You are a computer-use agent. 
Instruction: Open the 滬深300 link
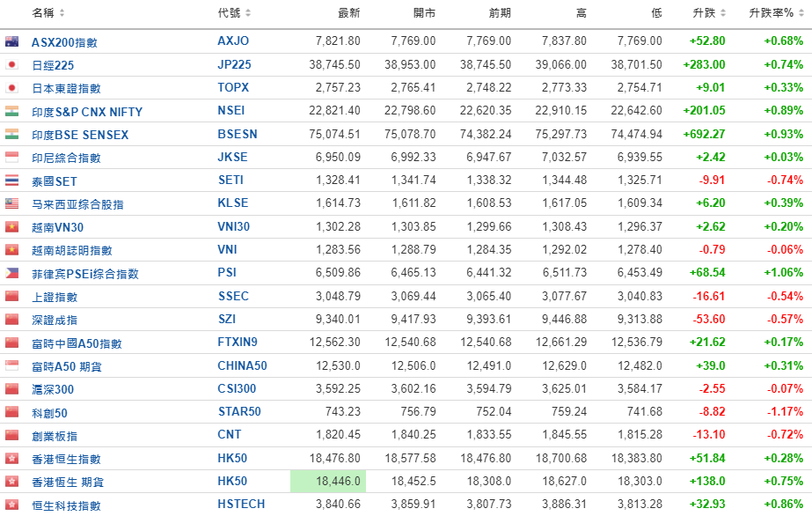(x=53, y=389)
